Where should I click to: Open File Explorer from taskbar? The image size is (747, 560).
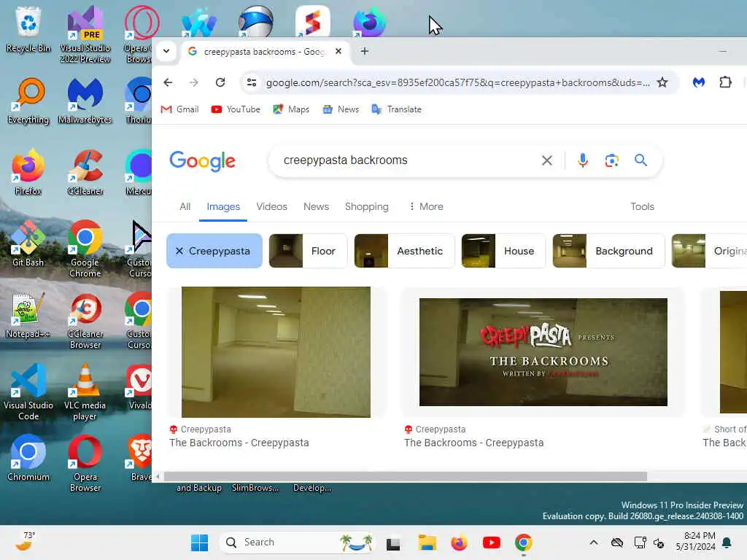pyautogui.click(x=427, y=542)
